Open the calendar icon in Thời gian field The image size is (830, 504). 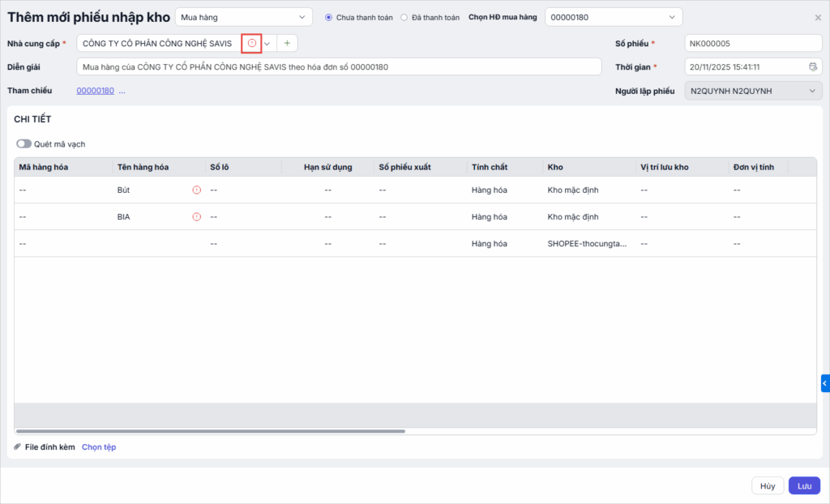[812, 67]
